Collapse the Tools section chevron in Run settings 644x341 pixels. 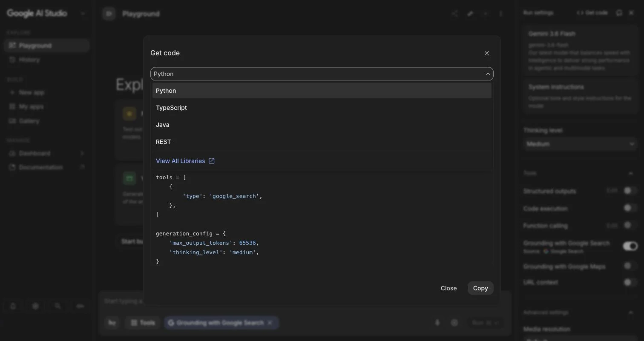click(631, 173)
